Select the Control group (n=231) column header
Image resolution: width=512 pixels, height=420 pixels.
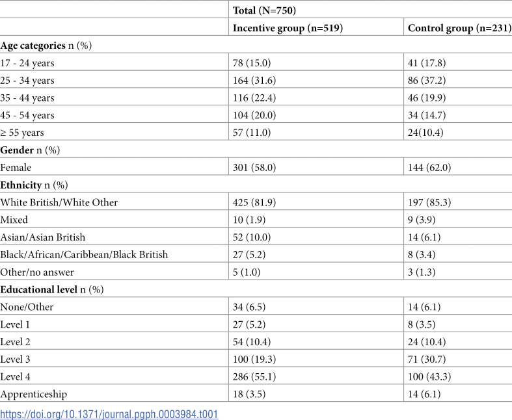click(x=459, y=28)
